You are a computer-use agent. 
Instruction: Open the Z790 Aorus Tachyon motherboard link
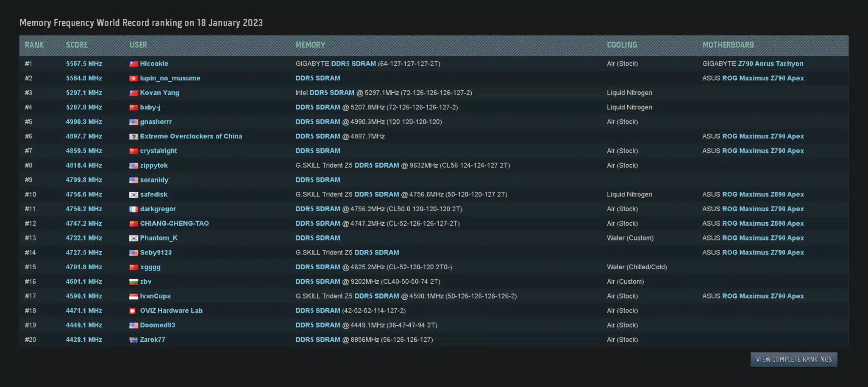pos(771,64)
